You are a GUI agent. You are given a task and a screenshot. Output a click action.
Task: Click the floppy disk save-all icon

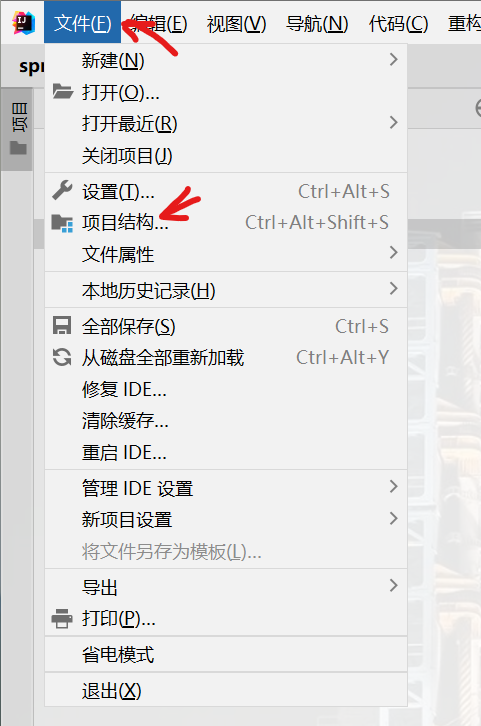62,325
